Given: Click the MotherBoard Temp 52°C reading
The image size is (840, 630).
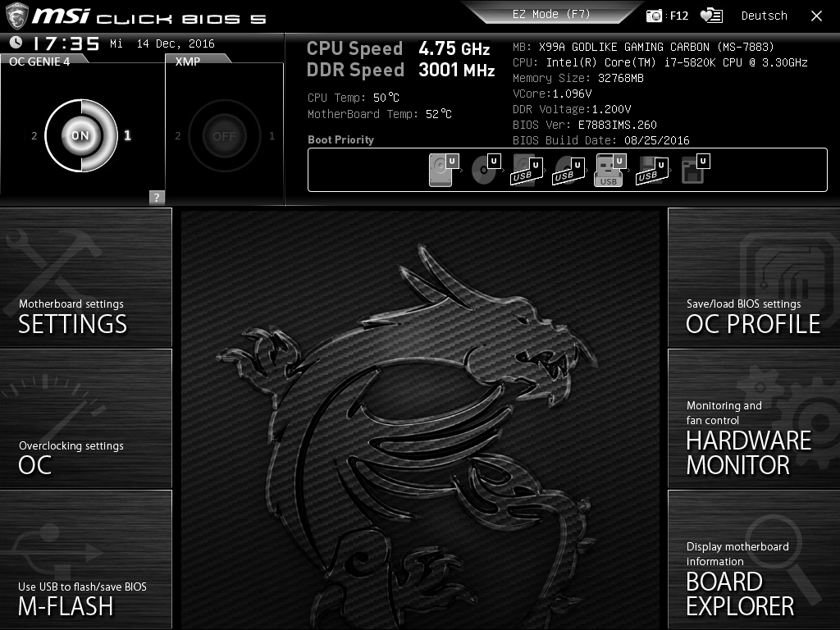Looking at the screenshot, I should 380,114.
